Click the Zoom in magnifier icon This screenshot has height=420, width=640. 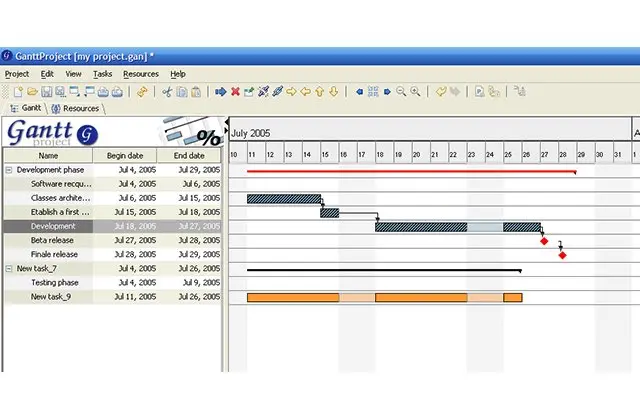tap(415, 91)
